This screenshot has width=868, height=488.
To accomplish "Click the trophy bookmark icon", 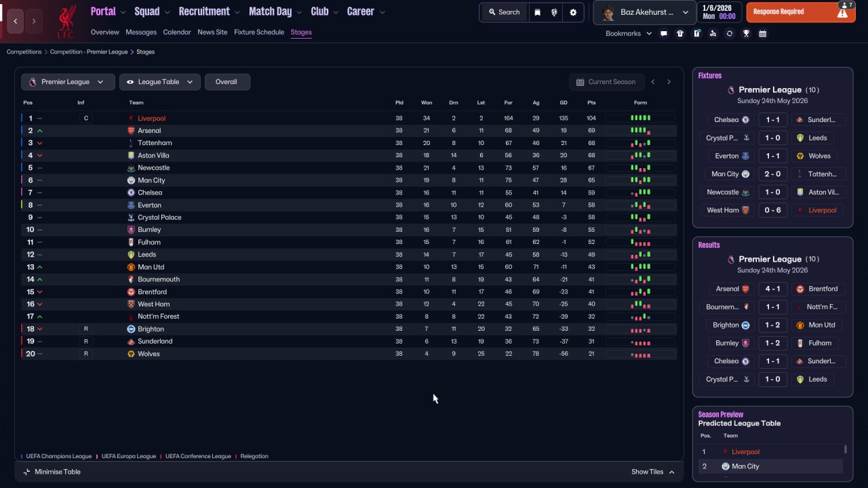I will click(746, 33).
